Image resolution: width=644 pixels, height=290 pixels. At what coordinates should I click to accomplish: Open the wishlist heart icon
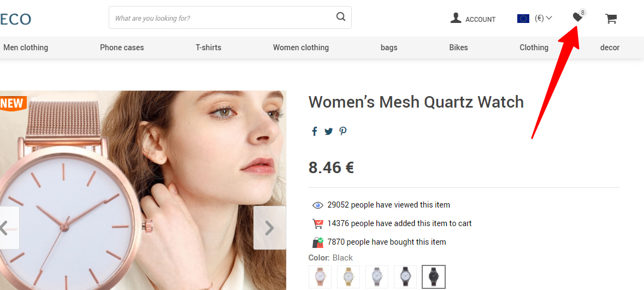(577, 18)
